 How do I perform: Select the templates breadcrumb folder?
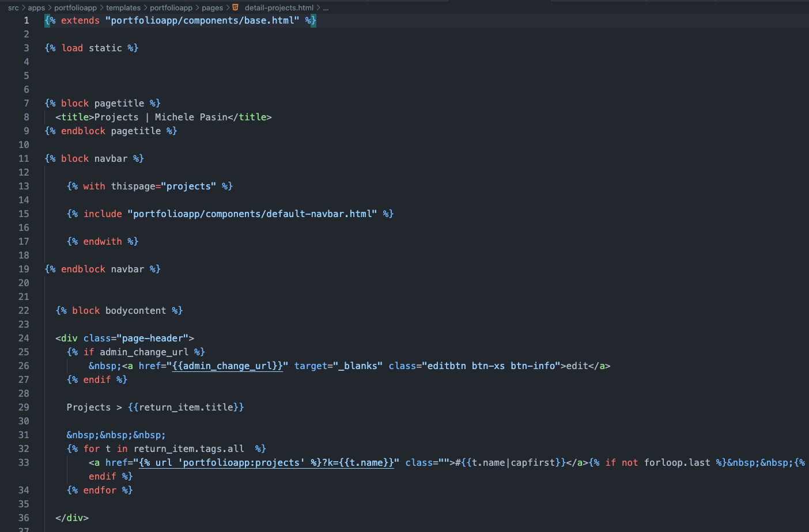123,7
